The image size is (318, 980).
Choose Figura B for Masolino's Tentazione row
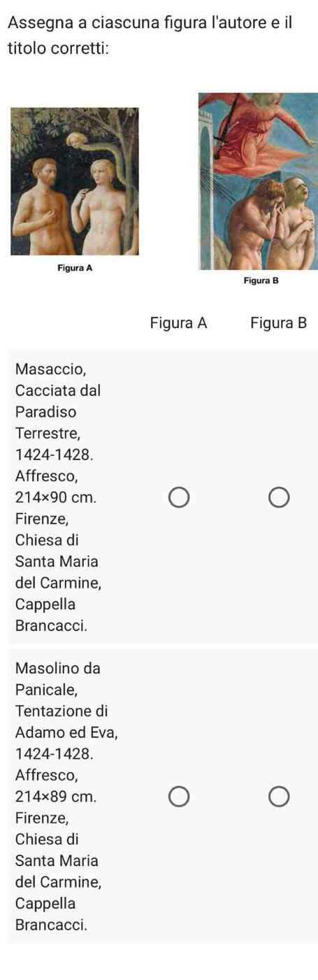[x=278, y=796]
